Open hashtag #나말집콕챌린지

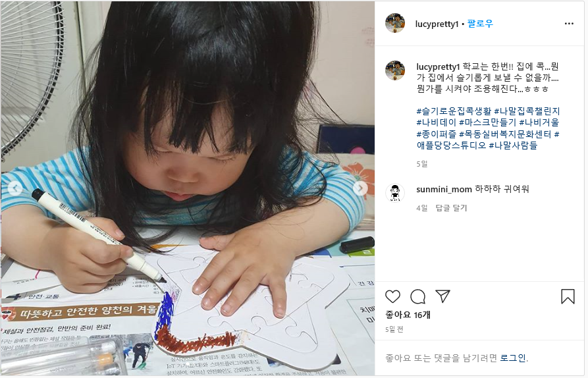(527, 111)
